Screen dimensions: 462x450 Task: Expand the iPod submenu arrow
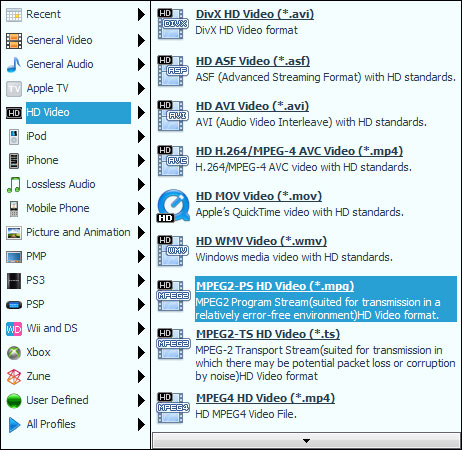click(x=141, y=136)
